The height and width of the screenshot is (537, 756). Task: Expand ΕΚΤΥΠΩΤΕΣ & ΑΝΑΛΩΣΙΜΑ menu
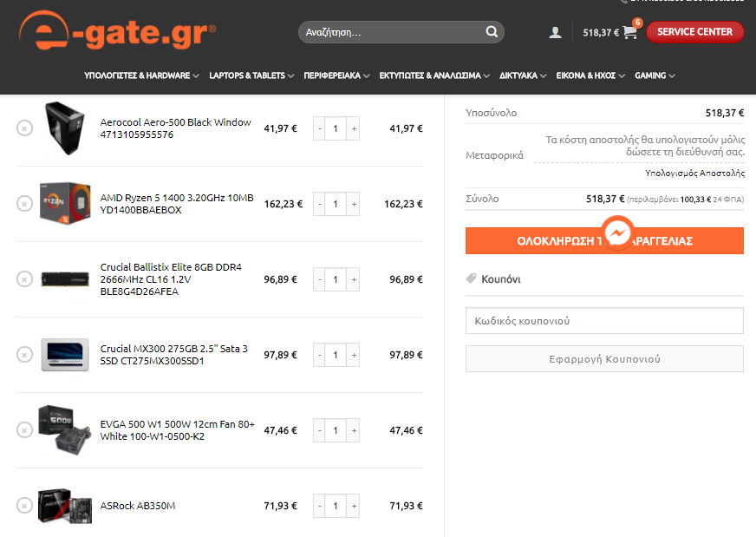point(434,75)
